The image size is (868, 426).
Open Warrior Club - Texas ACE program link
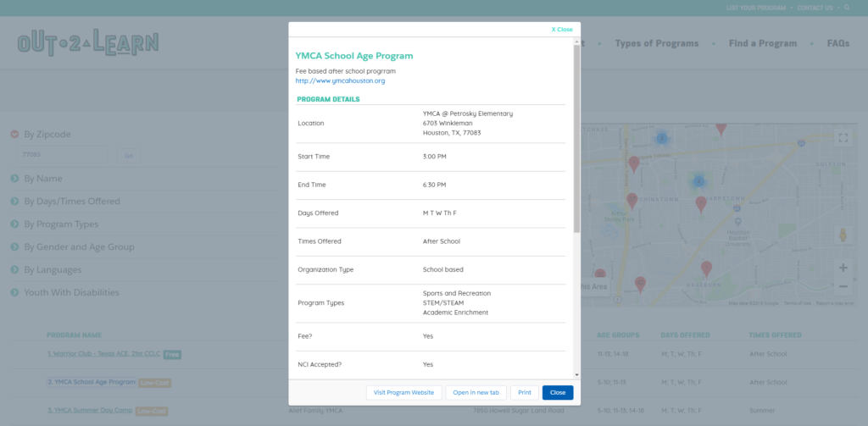tap(103, 354)
